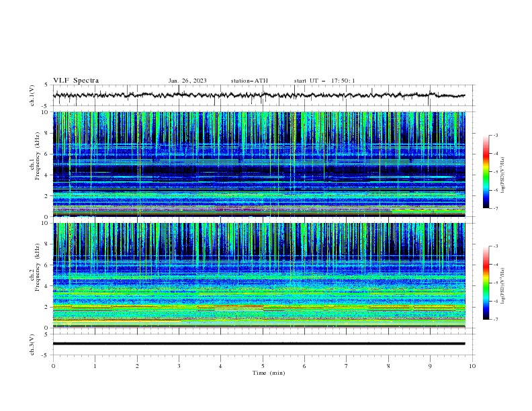Click the "-7" tick on upper color bar
The height and width of the screenshot is (411, 532).
click(495, 208)
